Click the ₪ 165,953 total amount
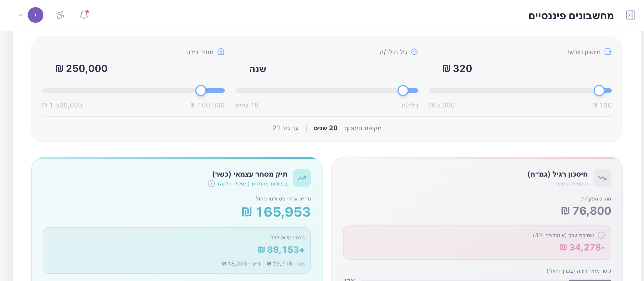This screenshot has width=644, height=281. click(x=276, y=212)
